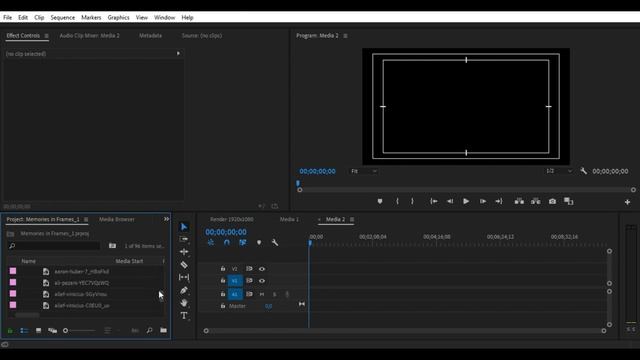Select the Track Select Forward tool

click(x=184, y=239)
